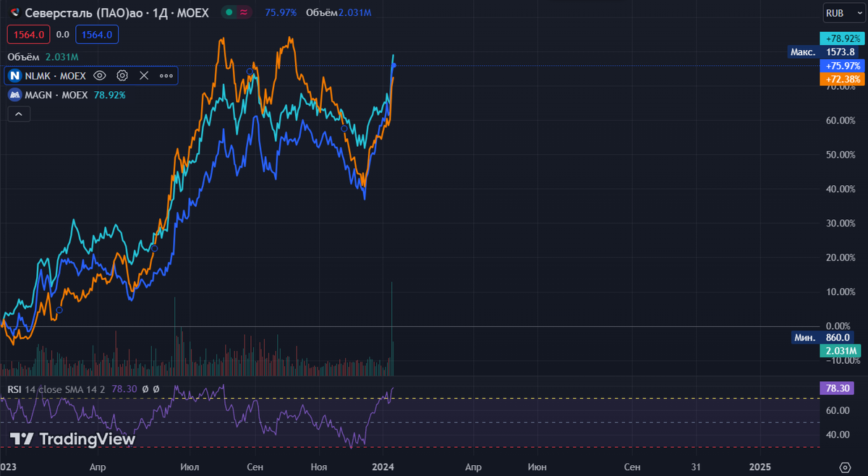Click the 75.97% value in header
868x476 pixels.
point(281,13)
